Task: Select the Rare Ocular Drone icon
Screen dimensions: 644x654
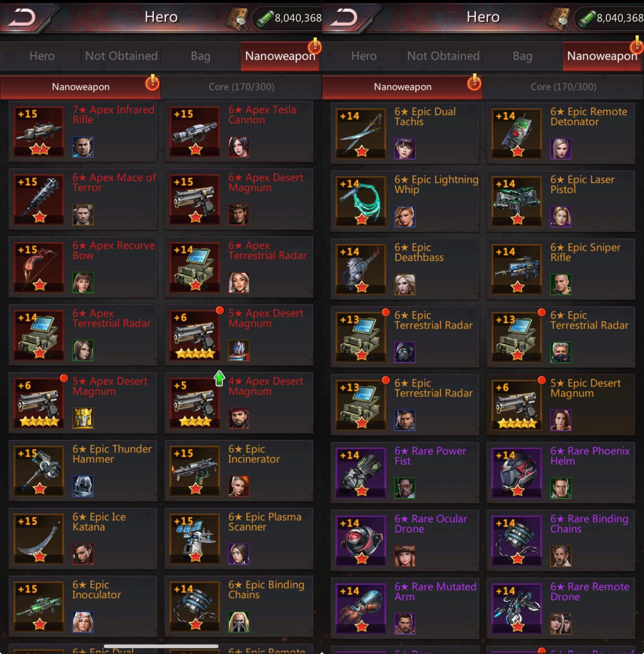Action: point(361,541)
